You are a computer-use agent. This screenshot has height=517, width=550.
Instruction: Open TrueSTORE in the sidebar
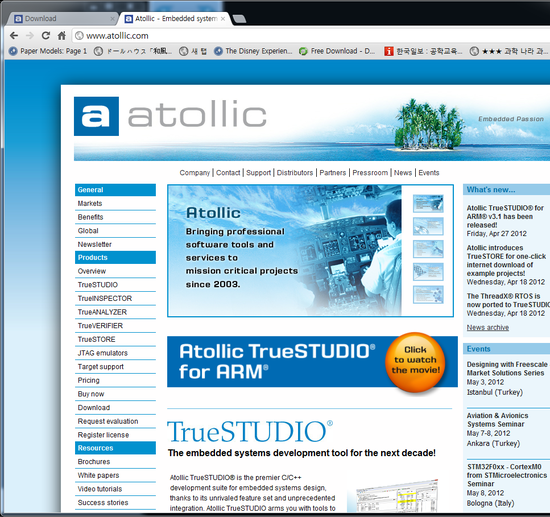(96, 340)
